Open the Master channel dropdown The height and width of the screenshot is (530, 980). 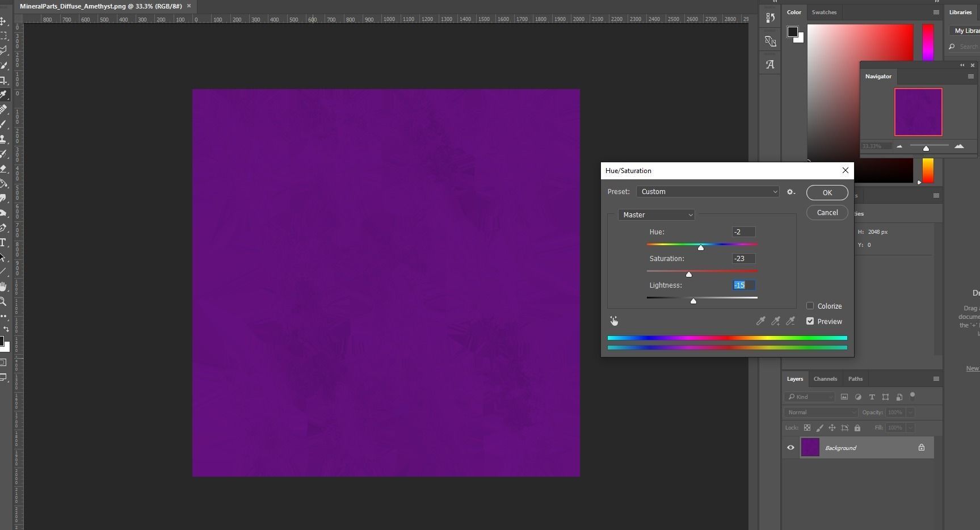tap(657, 215)
